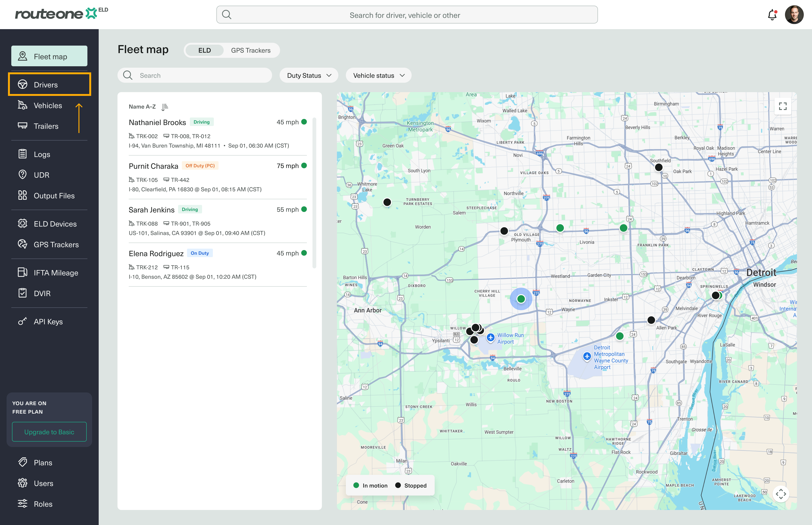Click the RouteOne ELD logo
The image size is (812, 525).
pyautogui.click(x=61, y=14)
